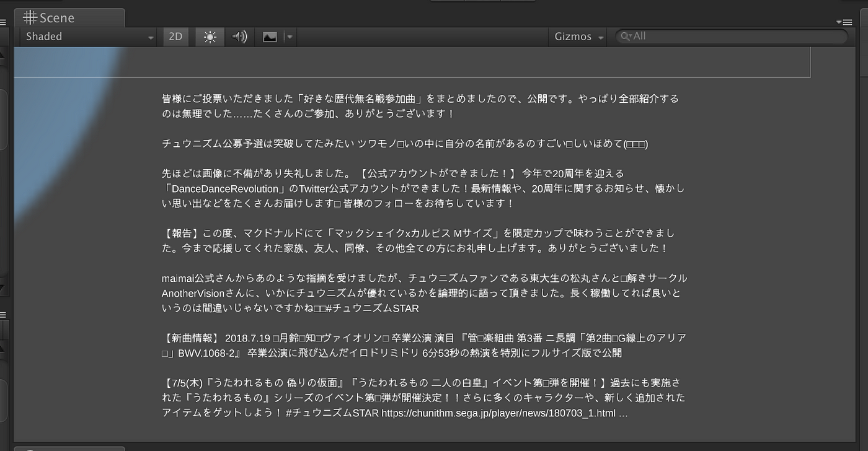Screen dimensions: 868x451
Task: Select the line starting チュウニズム公募予選
Action: (x=405, y=144)
